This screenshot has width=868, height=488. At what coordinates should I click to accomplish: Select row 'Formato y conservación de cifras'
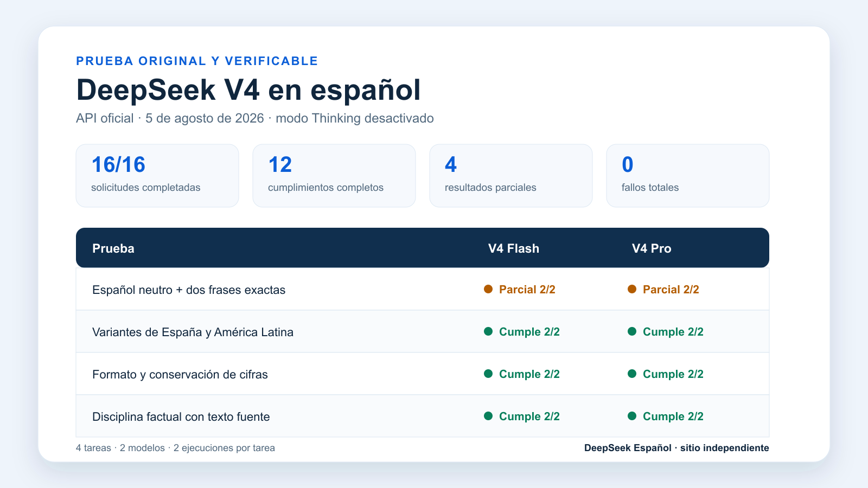point(423,374)
